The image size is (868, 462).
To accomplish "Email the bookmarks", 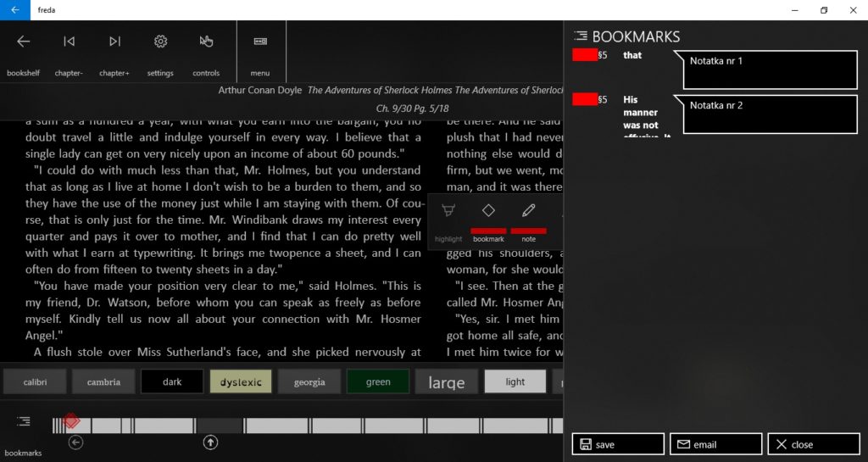I will (x=715, y=444).
